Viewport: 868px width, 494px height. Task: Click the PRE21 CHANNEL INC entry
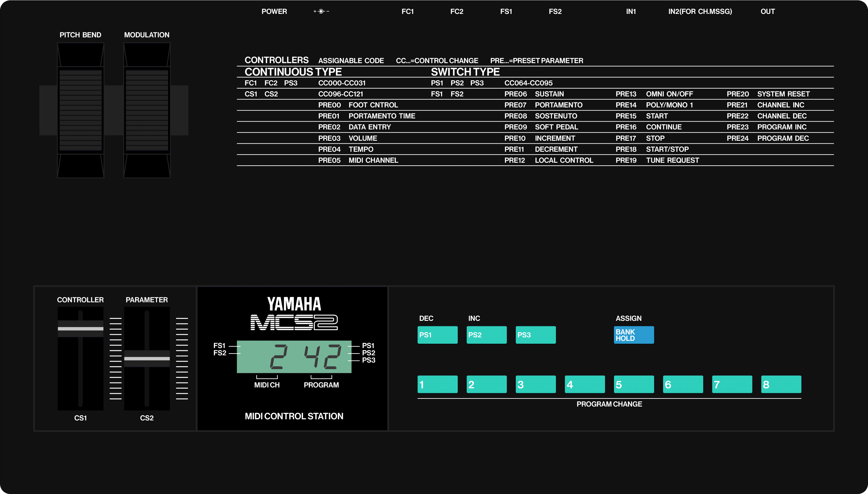pyautogui.click(x=765, y=105)
